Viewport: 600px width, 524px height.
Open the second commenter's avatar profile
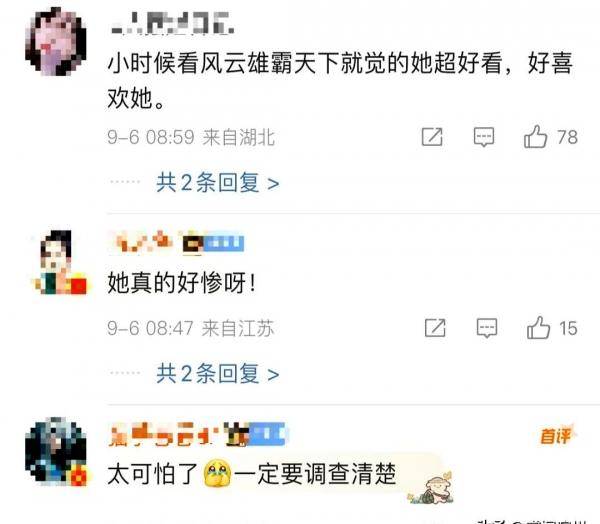click(57, 262)
